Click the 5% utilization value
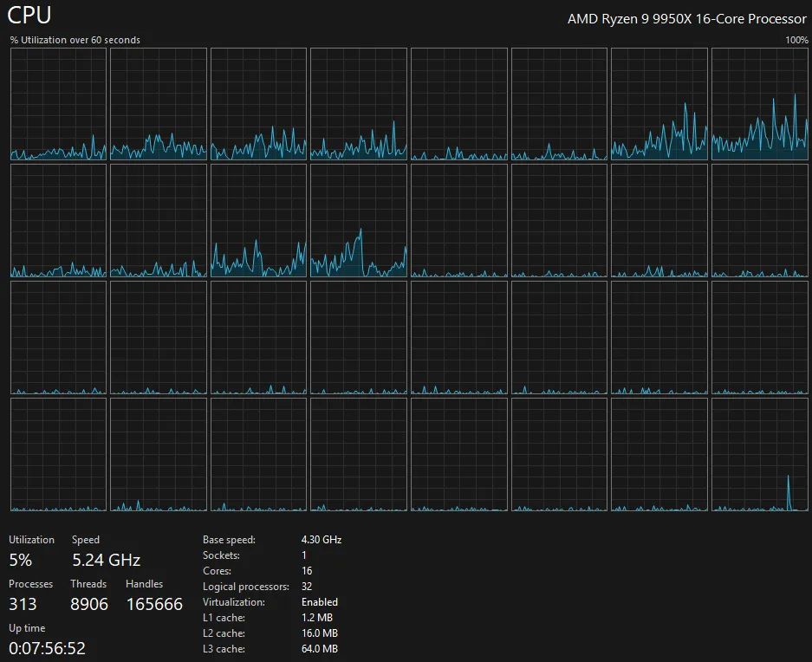Viewport: 812px width, 662px height. tap(21, 560)
